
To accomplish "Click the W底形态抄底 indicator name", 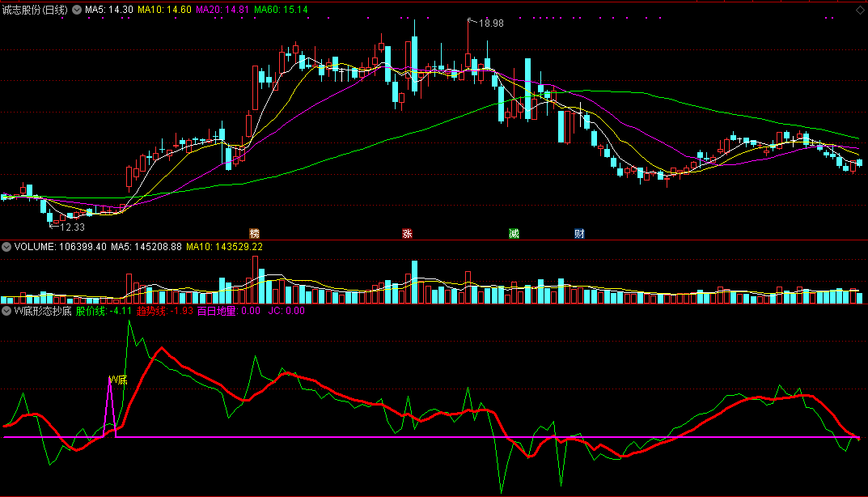I will pyautogui.click(x=43, y=311).
